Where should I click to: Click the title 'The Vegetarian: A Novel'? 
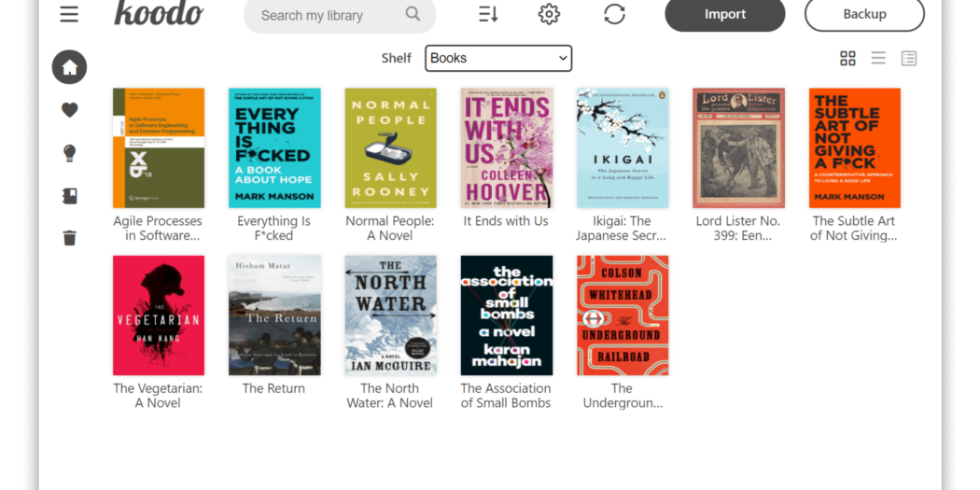[x=158, y=396]
